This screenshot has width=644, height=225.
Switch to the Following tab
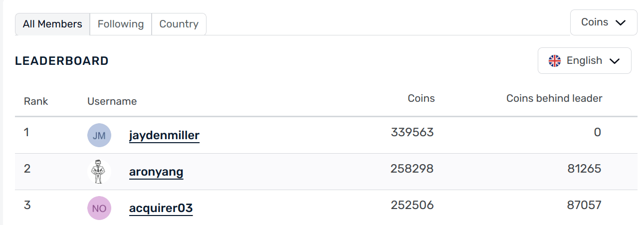pyautogui.click(x=121, y=24)
